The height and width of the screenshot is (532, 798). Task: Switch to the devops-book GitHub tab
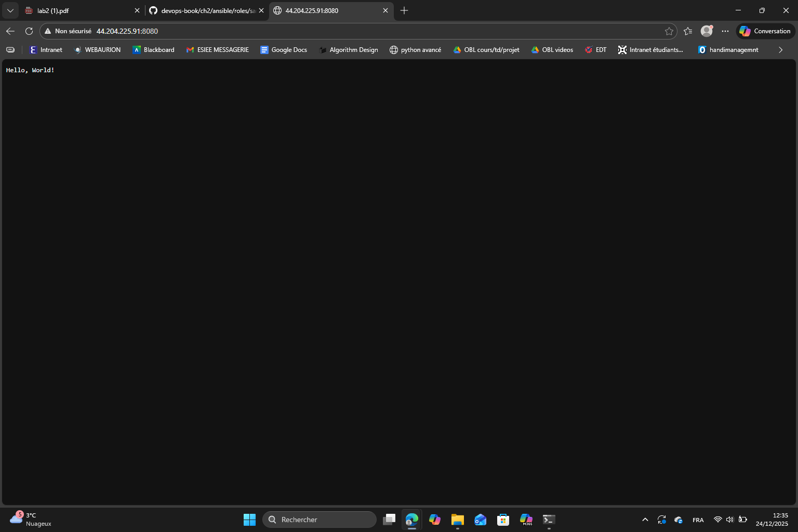(x=203, y=10)
